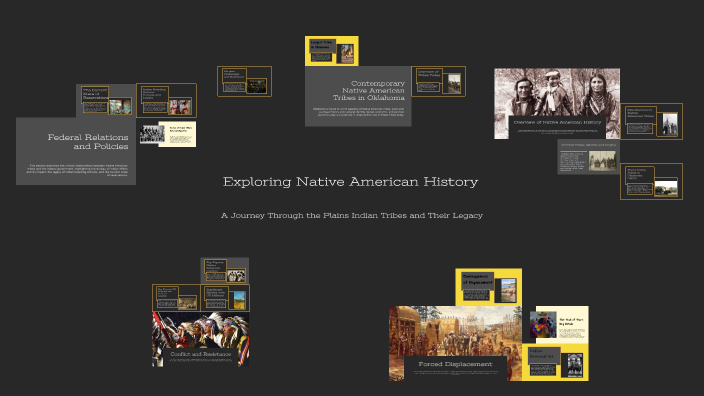The width and height of the screenshot is (704, 396).
Task: Open the Significant Battles with US Military slide
Action: [x=225, y=298]
